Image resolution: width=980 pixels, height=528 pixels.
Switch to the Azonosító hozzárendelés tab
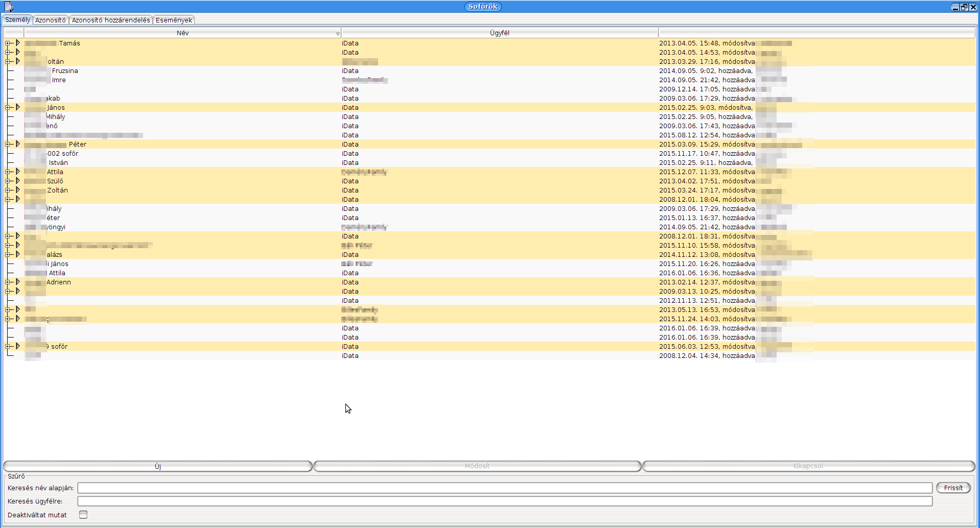click(111, 20)
